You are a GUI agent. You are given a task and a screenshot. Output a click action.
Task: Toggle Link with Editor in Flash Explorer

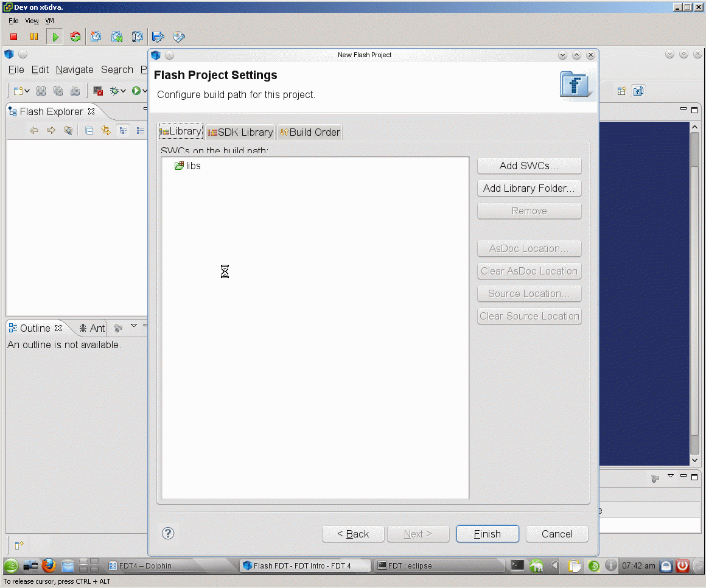click(106, 131)
